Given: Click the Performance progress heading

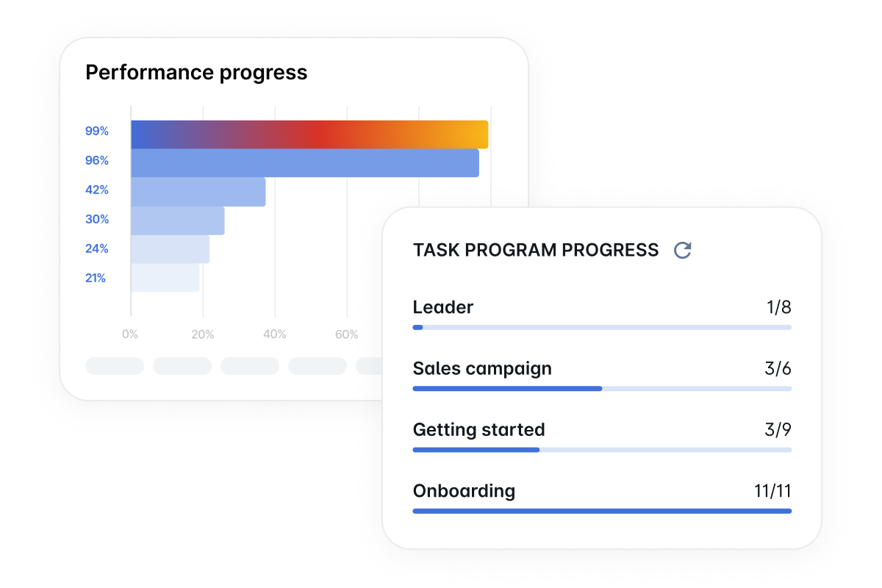Looking at the screenshot, I should 196,73.
